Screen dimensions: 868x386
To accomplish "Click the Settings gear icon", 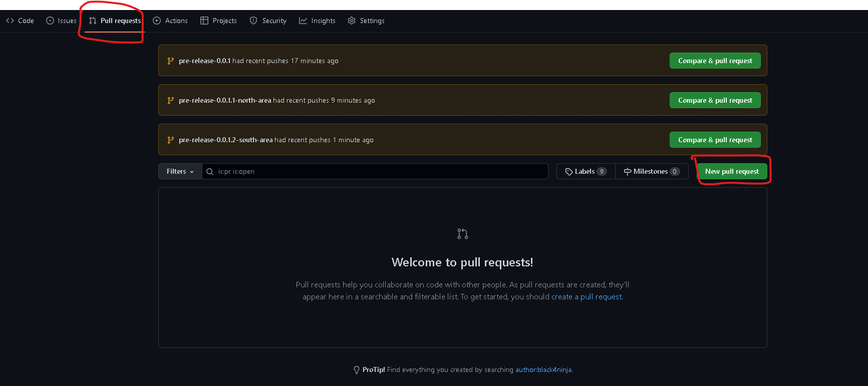I will point(352,21).
